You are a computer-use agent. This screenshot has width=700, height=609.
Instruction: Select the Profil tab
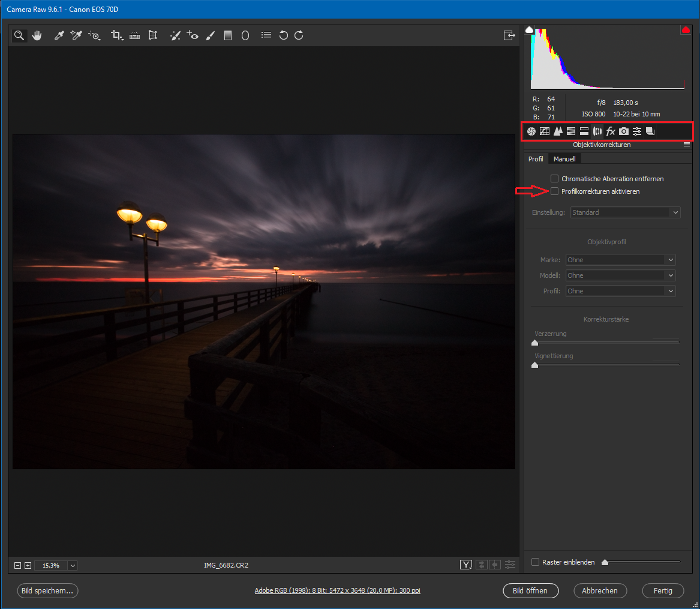[x=536, y=159]
